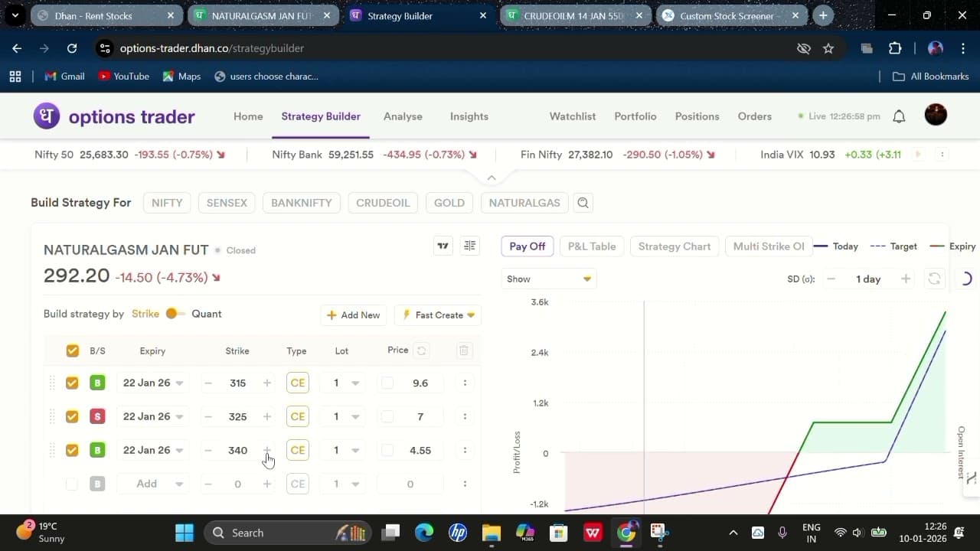Open the ticker bar three-dot menu
Viewport: 980px width, 551px height.
tap(942, 155)
